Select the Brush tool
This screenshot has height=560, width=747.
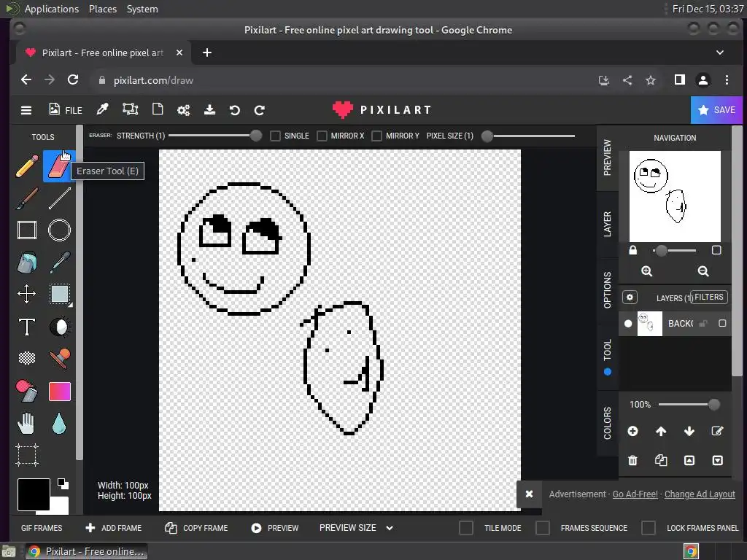(27, 198)
